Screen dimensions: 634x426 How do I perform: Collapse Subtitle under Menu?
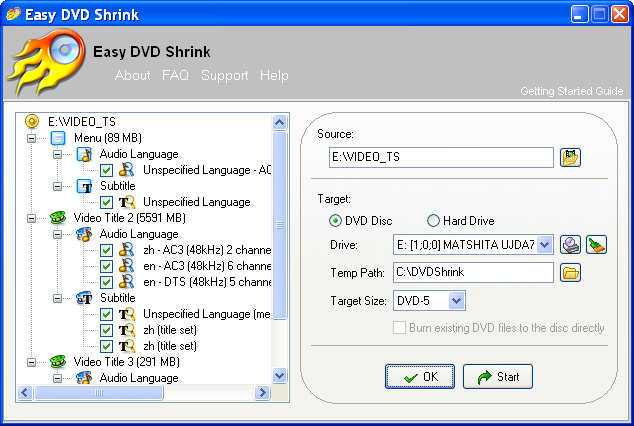[x=57, y=186]
